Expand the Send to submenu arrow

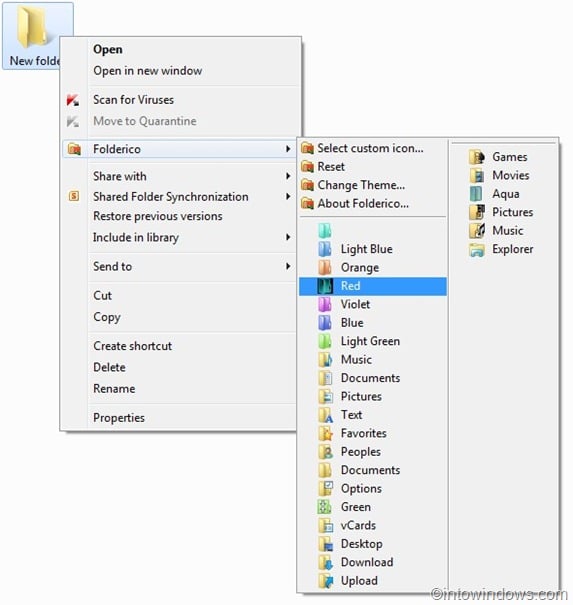coord(288,266)
